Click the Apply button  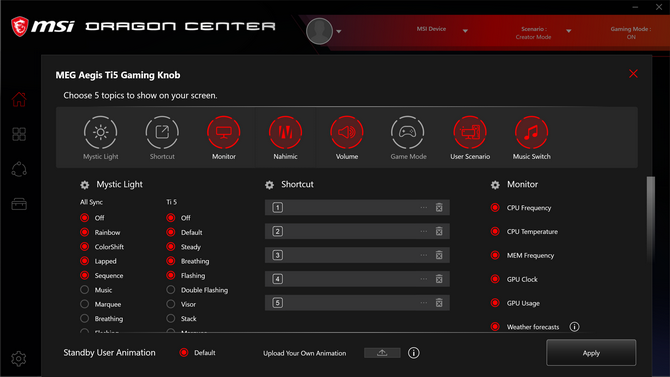591,353
